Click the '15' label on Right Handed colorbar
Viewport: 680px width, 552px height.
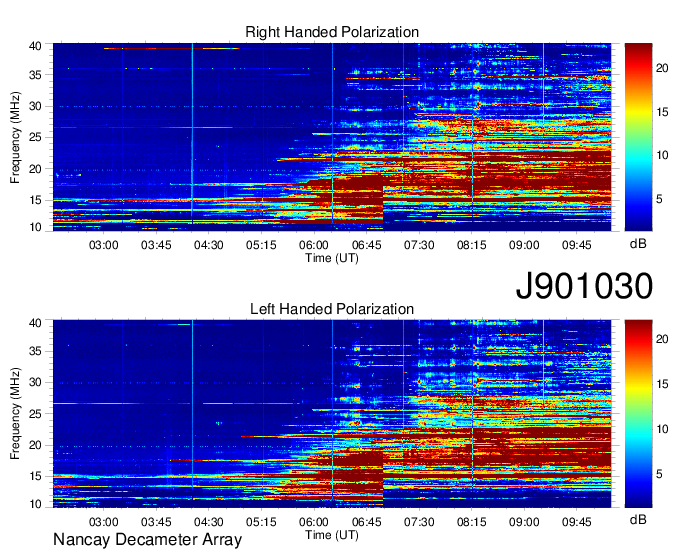pyautogui.click(x=662, y=112)
